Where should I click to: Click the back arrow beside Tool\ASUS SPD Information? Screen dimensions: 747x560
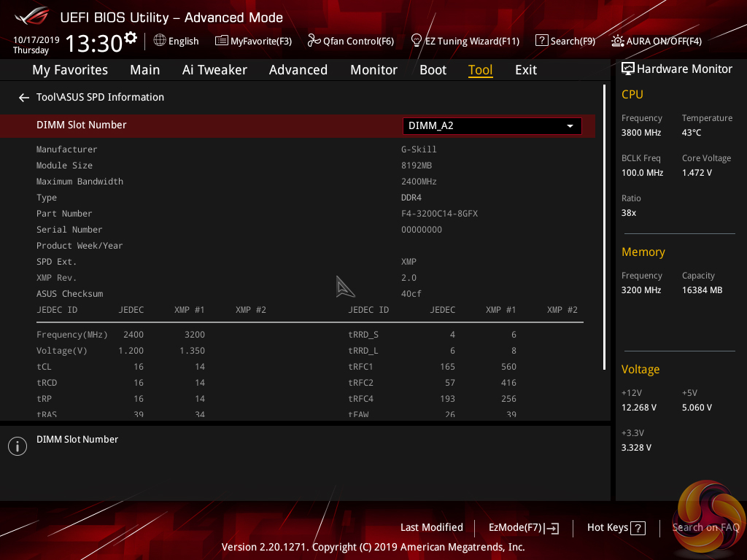coord(24,98)
